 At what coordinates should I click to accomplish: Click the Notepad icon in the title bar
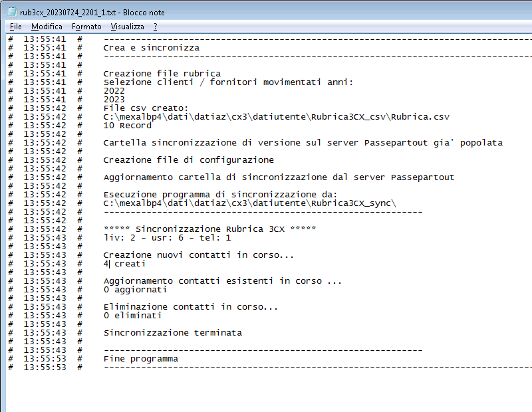pos(12,13)
